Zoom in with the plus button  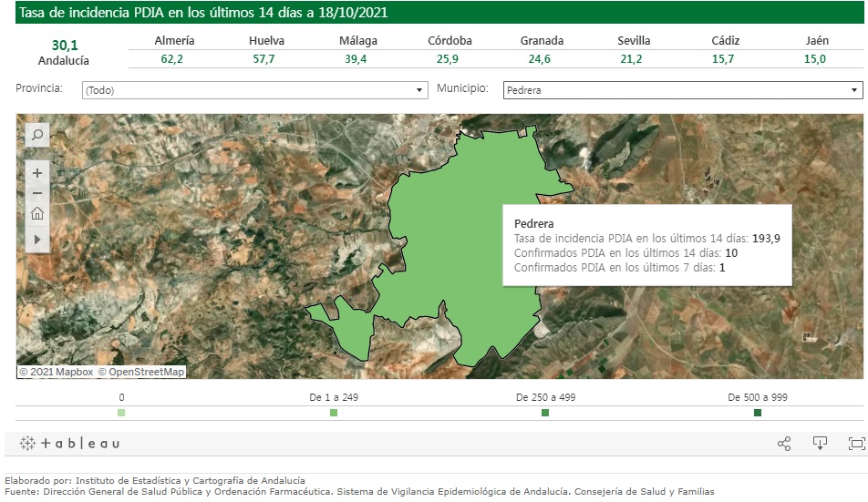click(x=37, y=173)
